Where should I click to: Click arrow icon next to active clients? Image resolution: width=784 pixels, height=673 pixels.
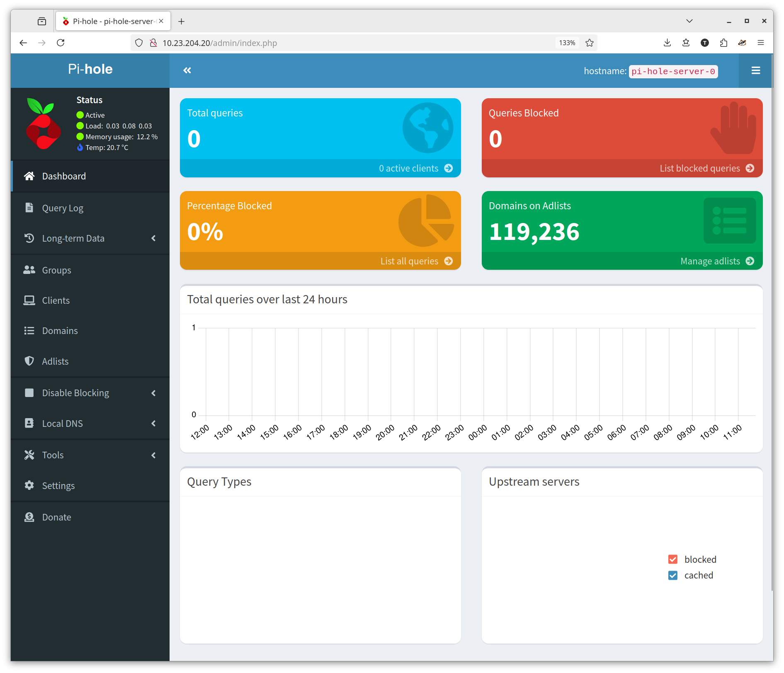click(x=449, y=168)
